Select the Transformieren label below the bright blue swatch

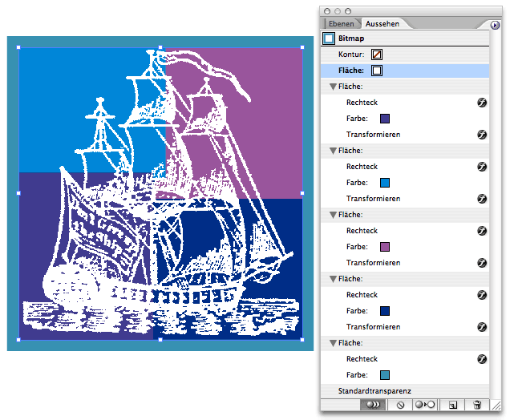373,199
